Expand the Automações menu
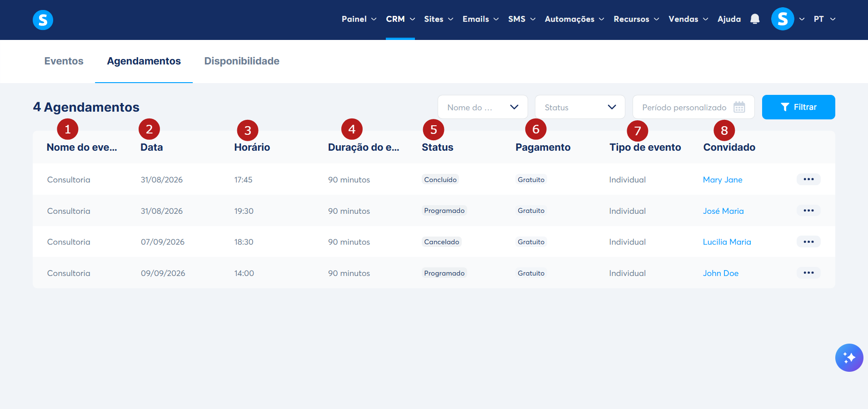The height and width of the screenshot is (409, 868). 574,19
